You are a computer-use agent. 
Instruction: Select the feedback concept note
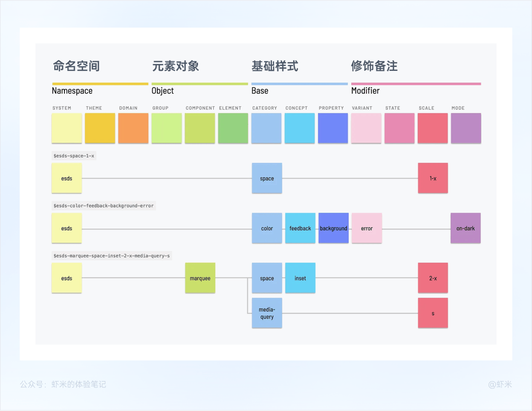[x=300, y=228]
